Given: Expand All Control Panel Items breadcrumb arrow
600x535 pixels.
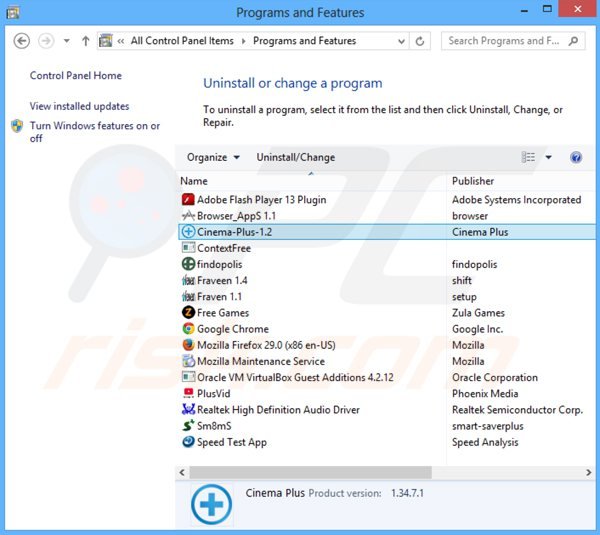Looking at the screenshot, I should point(243,41).
